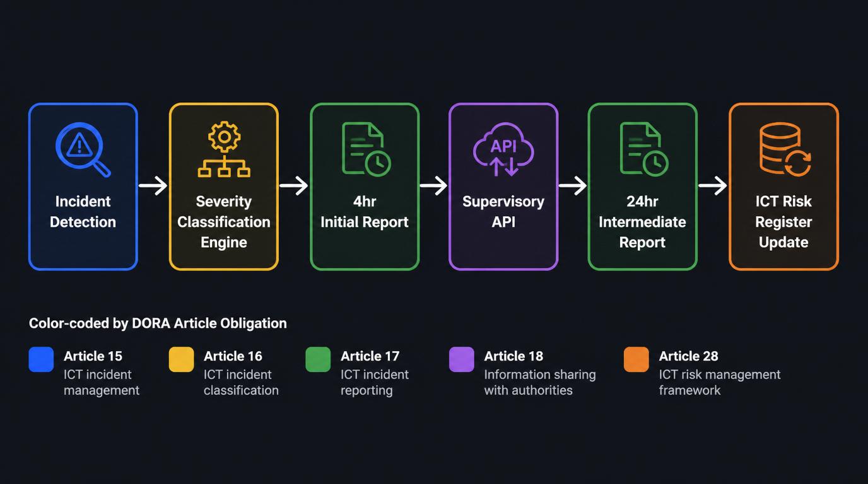Click the 'ICT risk management framework' description
868x484 pixels.
pyautogui.click(x=720, y=383)
